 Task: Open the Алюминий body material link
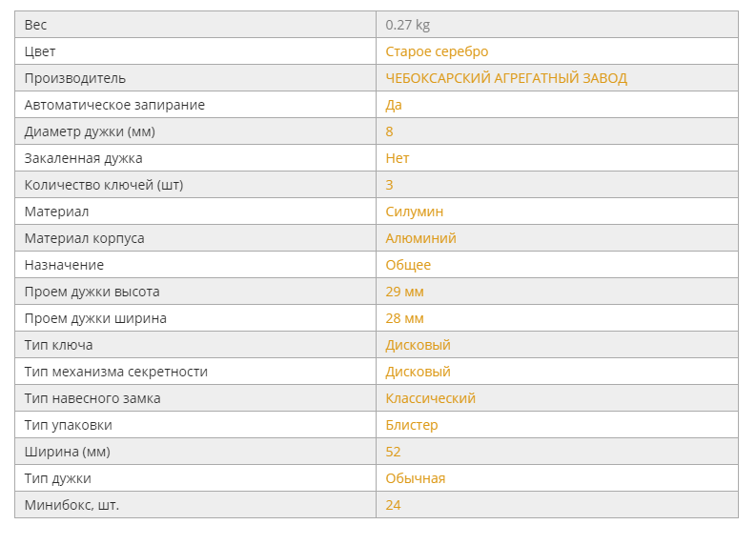tap(420, 238)
